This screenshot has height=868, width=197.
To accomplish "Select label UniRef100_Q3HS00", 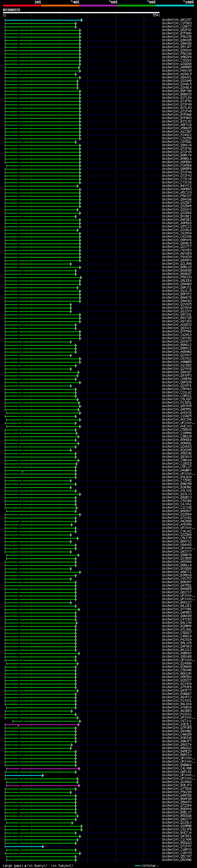I will pos(177,50).
